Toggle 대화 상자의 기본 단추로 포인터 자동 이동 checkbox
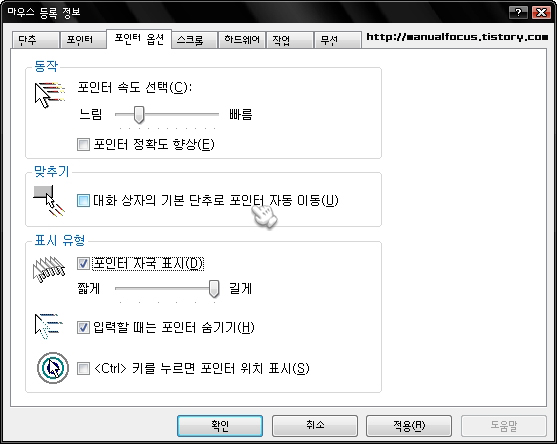Viewport: 557px width, 444px height. coord(83,201)
